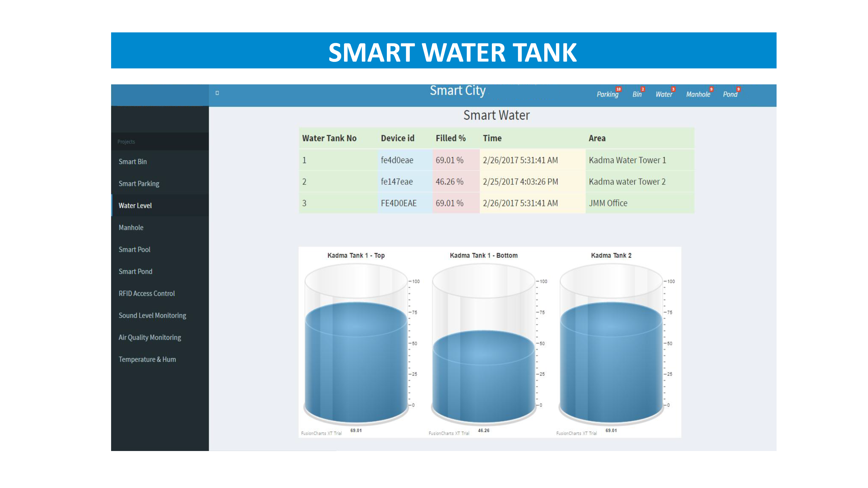Open Pond alerts in top bar
The width and height of the screenshot is (868, 488).
click(730, 94)
